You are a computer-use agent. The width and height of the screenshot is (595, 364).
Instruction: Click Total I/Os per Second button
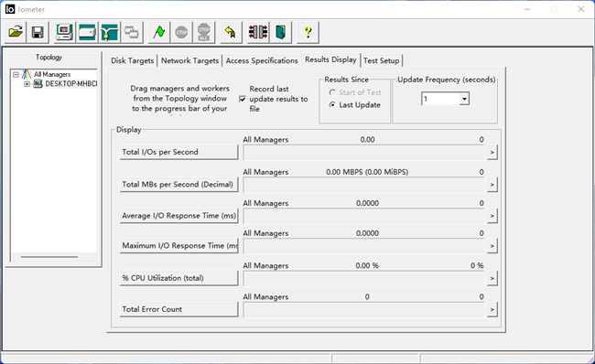pyautogui.click(x=178, y=152)
